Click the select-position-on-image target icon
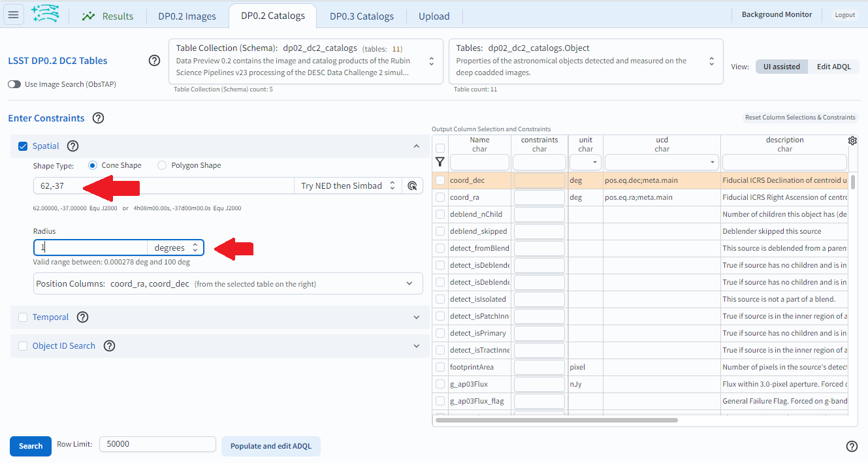This screenshot has height=463, width=868. (x=411, y=185)
